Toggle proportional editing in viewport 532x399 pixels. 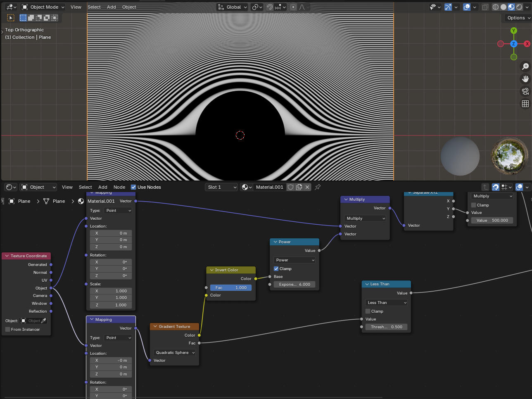point(293,7)
